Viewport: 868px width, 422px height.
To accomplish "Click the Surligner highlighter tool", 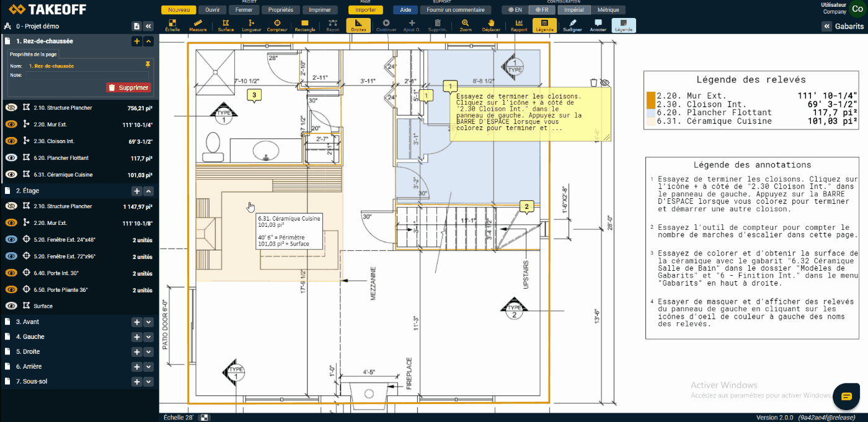I will point(572,25).
